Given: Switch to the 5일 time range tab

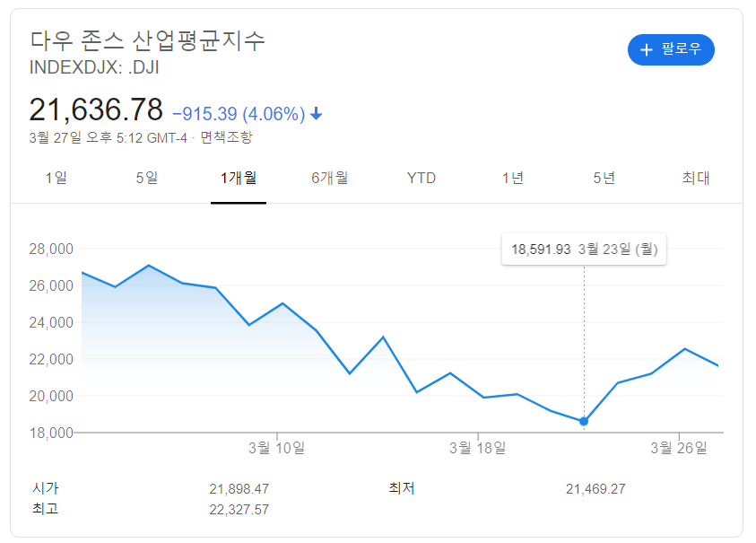Looking at the screenshot, I should [146, 178].
